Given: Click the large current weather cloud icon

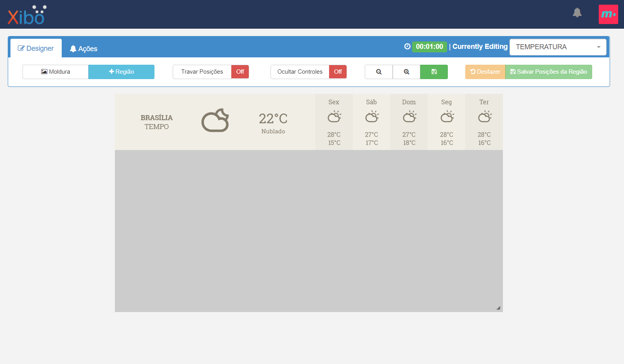Looking at the screenshot, I should [215, 121].
